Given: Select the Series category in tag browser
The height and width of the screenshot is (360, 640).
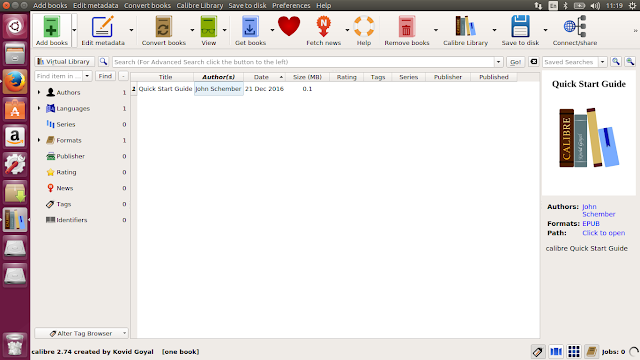Looking at the screenshot, I should point(65,124).
